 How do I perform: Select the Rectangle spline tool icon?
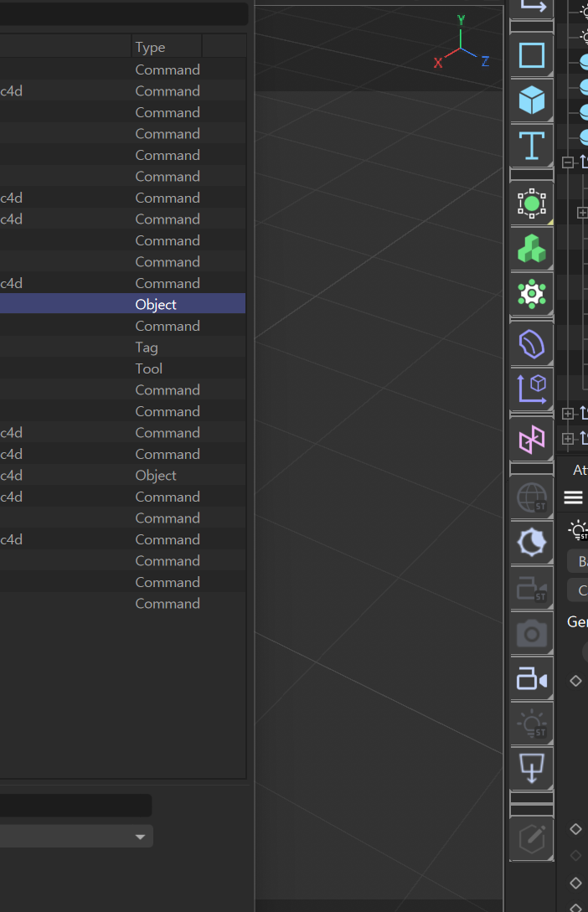(x=532, y=56)
